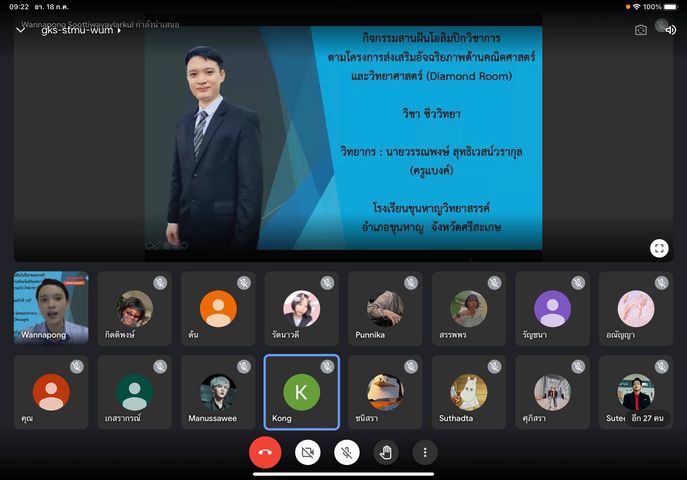The width and height of the screenshot is (687, 480).
Task: Tap the muted mic icon on อณัญญา's tile
Action: tap(662, 283)
